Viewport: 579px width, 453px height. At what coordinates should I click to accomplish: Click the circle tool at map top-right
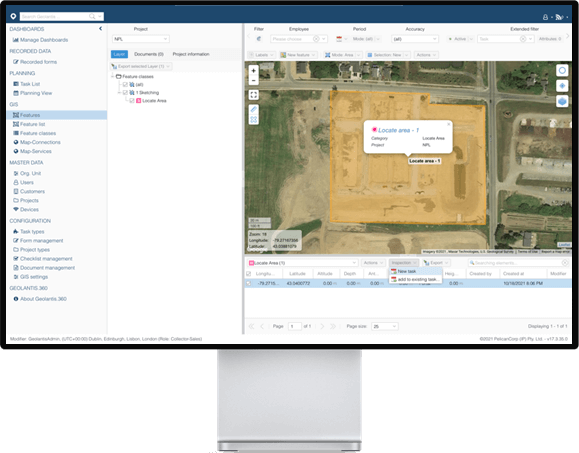coord(562,70)
